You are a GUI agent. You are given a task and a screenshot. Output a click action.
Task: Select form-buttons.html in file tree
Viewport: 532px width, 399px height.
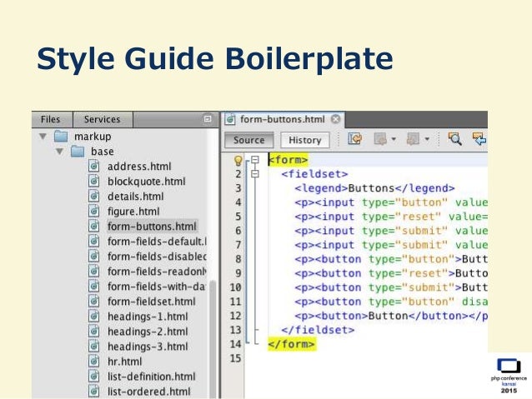pyautogui.click(x=152, y=227)
